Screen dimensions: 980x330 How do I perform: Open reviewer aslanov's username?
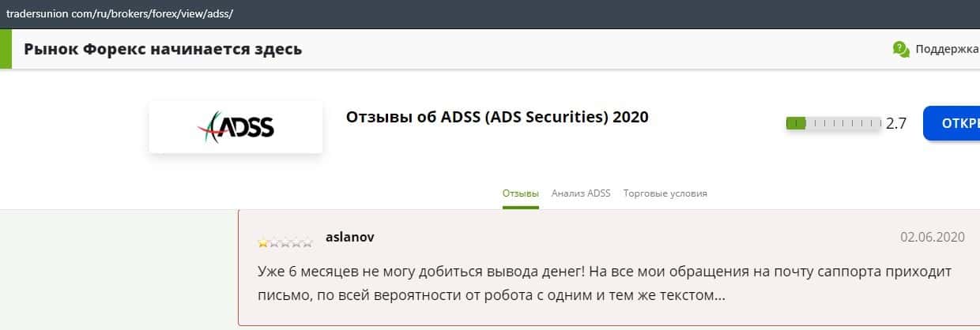tap(350, 237)
